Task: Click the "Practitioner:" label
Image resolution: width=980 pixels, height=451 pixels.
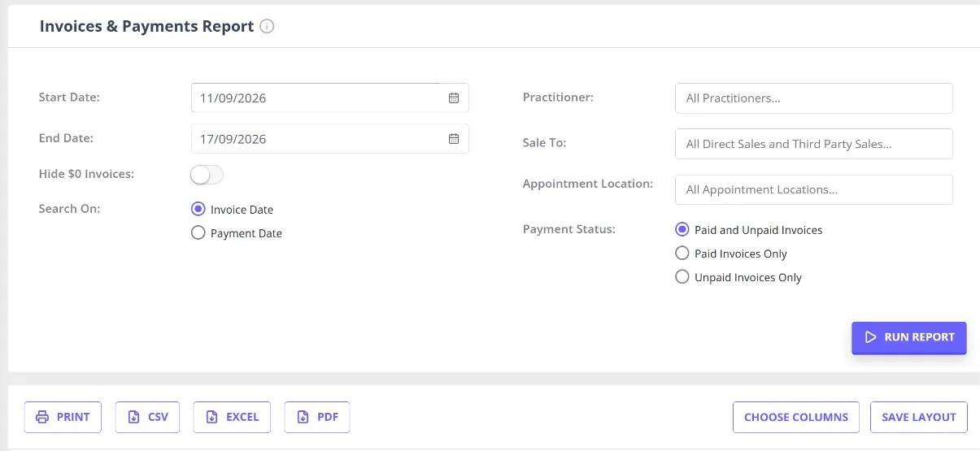Action: click(x=558, y=97)
